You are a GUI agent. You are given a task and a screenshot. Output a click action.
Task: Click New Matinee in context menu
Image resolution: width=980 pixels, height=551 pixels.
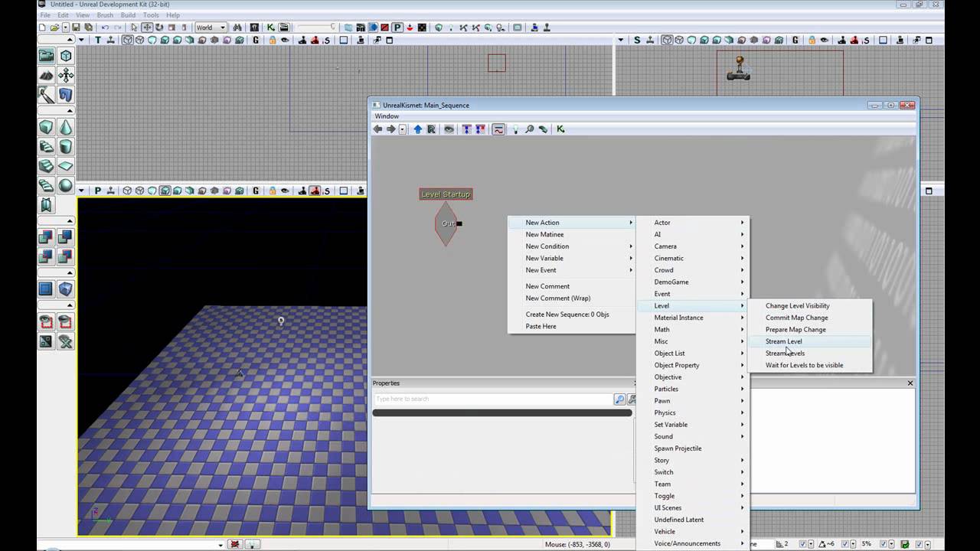coord(572,234)
